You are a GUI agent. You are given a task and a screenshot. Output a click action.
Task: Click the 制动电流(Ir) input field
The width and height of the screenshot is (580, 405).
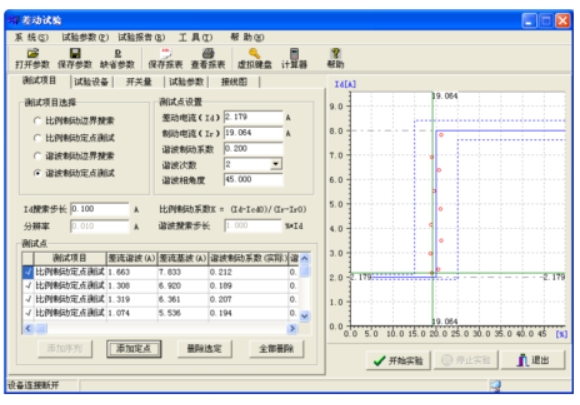click(x=253, y=133)
